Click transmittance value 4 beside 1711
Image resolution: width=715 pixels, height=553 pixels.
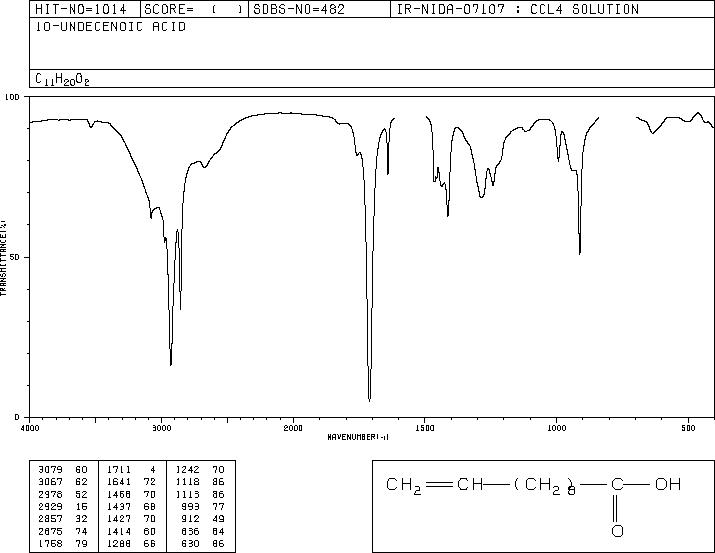click(153, 470)
